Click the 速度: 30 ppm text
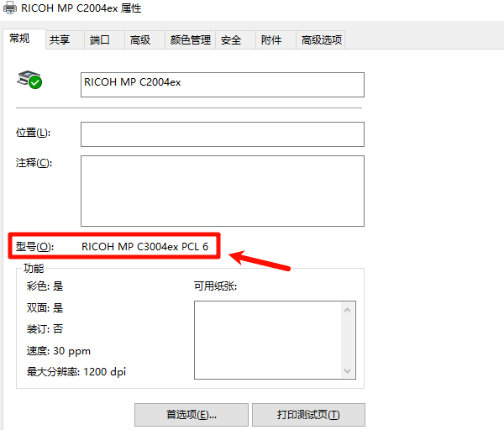This screenshot has height=430, width=504. tap(59, 351)
